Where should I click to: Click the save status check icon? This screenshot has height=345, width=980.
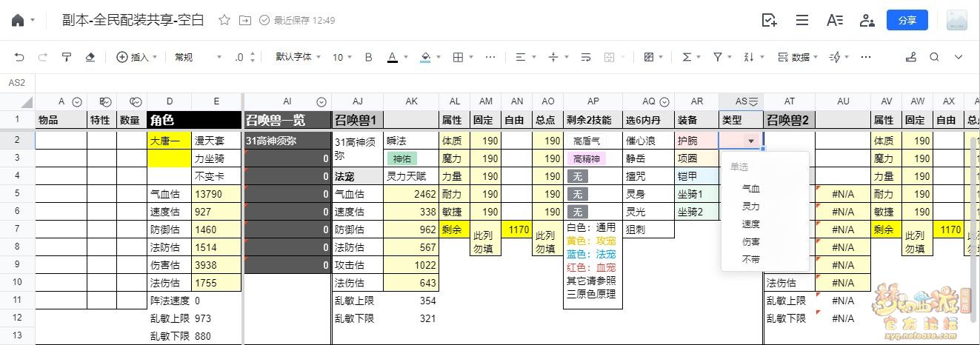pyautogui.click(x=264, y=20)
